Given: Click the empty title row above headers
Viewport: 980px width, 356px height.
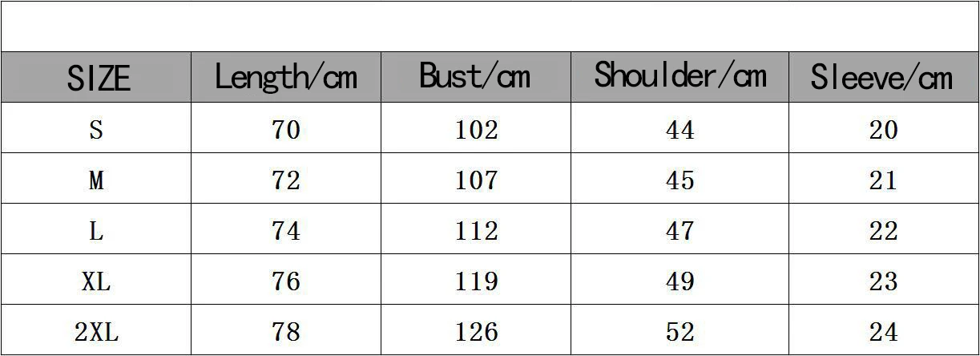Looking at the screenshot, I should (x=490, y=26).
